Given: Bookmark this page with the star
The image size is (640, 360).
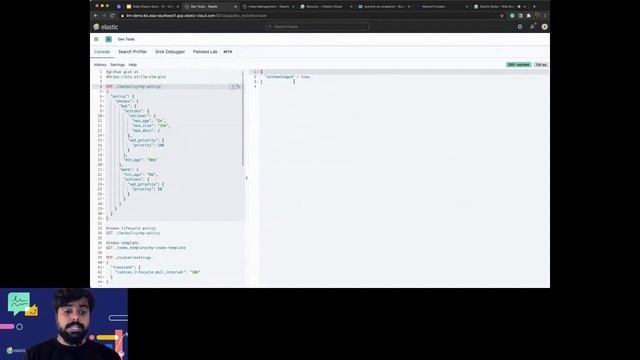Looking at the screenshot, I should (x=502, y=16).
